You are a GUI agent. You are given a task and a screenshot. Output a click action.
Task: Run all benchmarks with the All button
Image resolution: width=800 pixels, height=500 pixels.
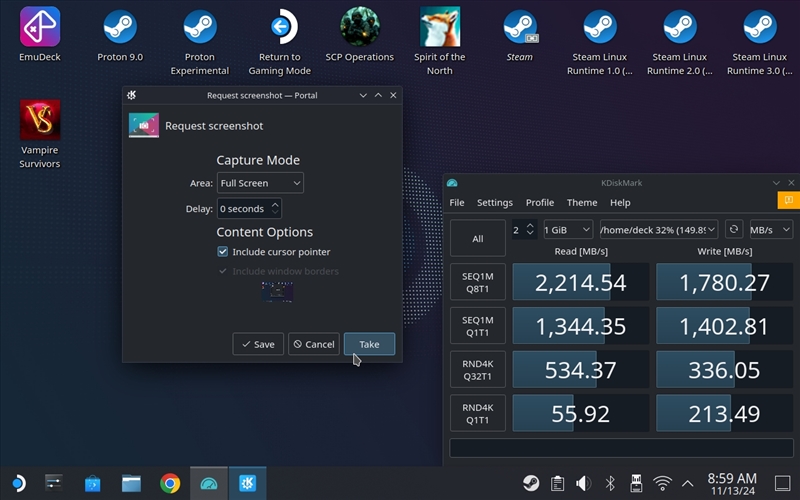coord(477,238)
